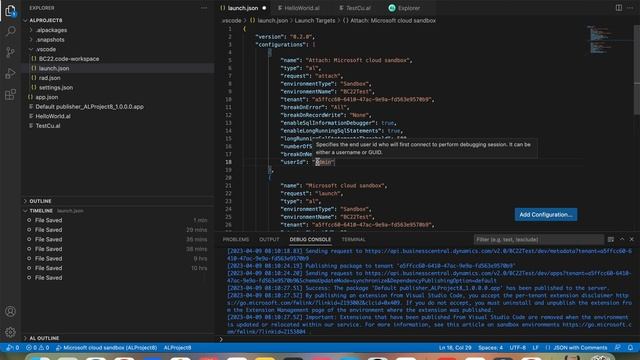The width and height of the screenshot is (640, 360).
Task: Open the OUTPUT panel tab
Action: 269,240
